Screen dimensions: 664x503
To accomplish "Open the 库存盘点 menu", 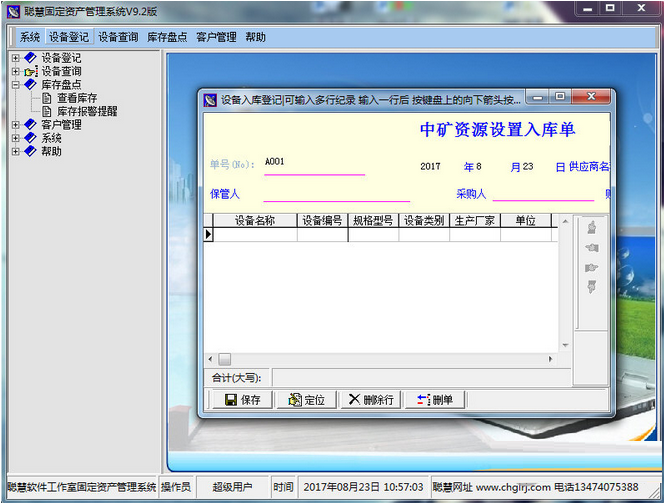I will pyautogui.click(x=167, y=37).
